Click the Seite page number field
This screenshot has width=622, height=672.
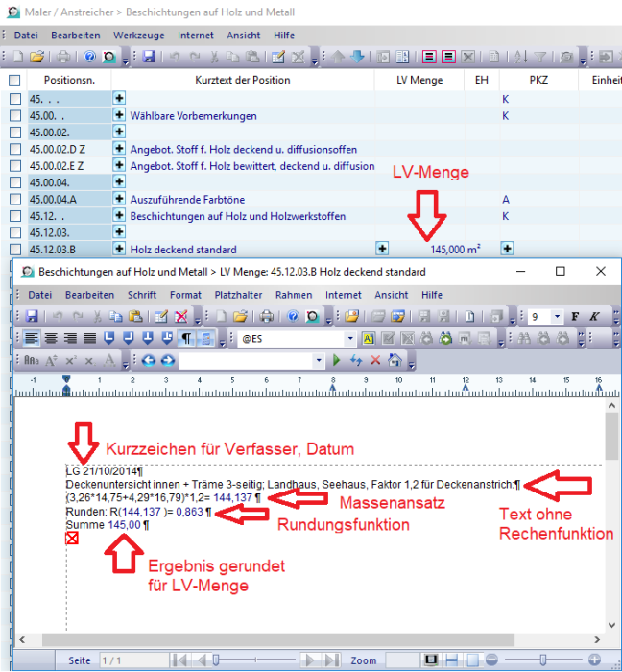[123, 660]
